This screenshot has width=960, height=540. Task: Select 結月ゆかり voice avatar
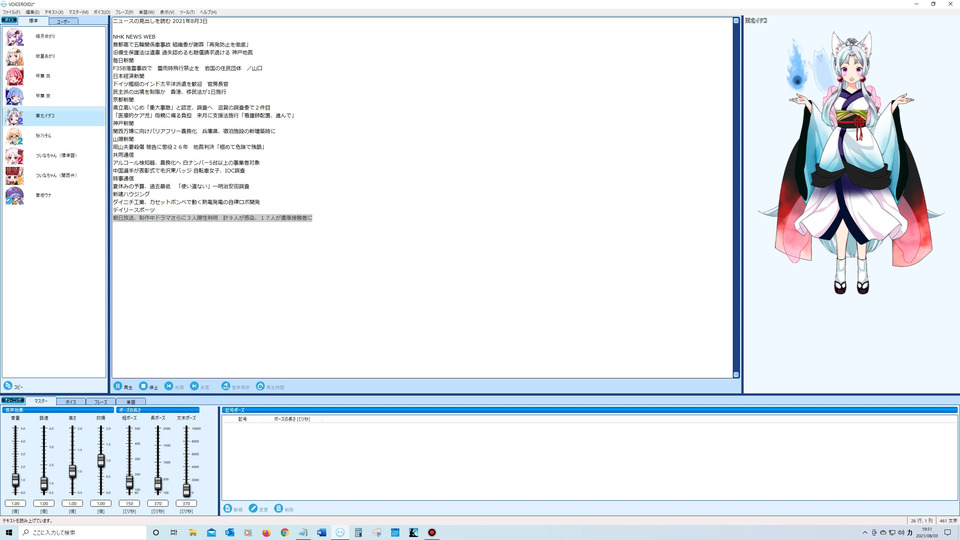point(14,37)
